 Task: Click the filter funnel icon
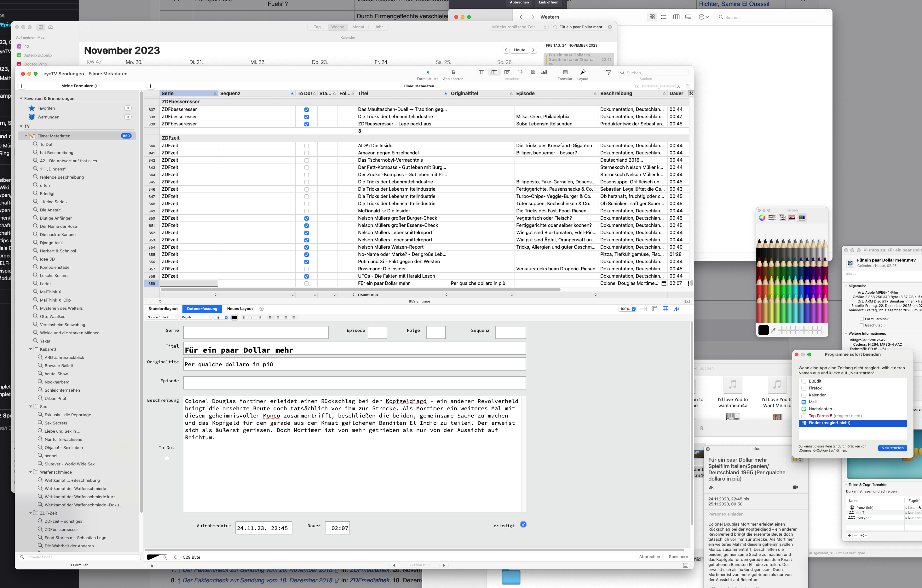pos(608,73)
